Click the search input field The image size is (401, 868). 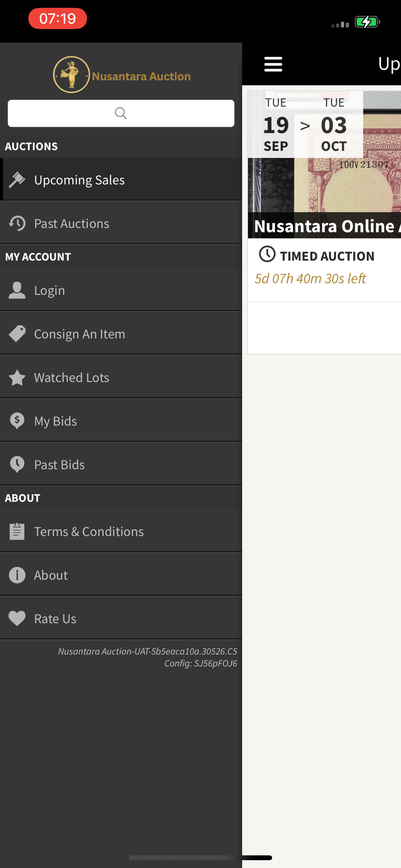121,113
